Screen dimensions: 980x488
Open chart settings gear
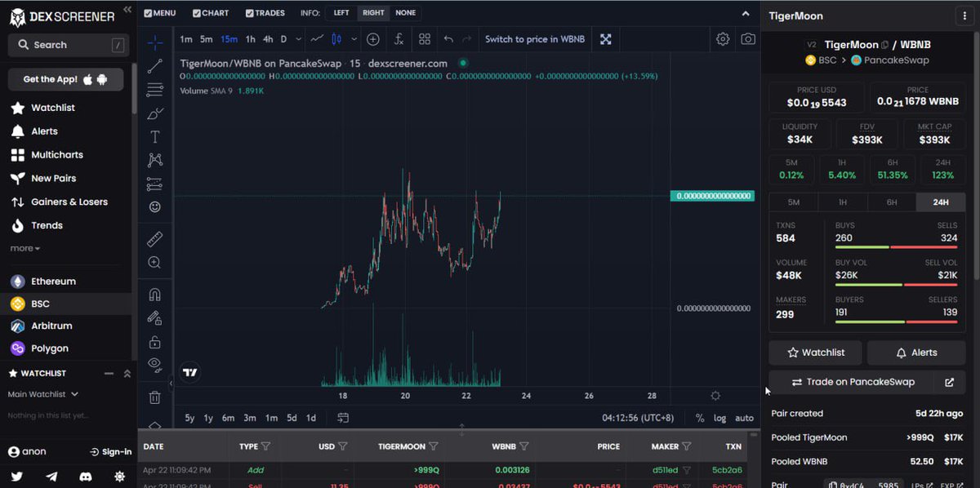coord(723,39)
